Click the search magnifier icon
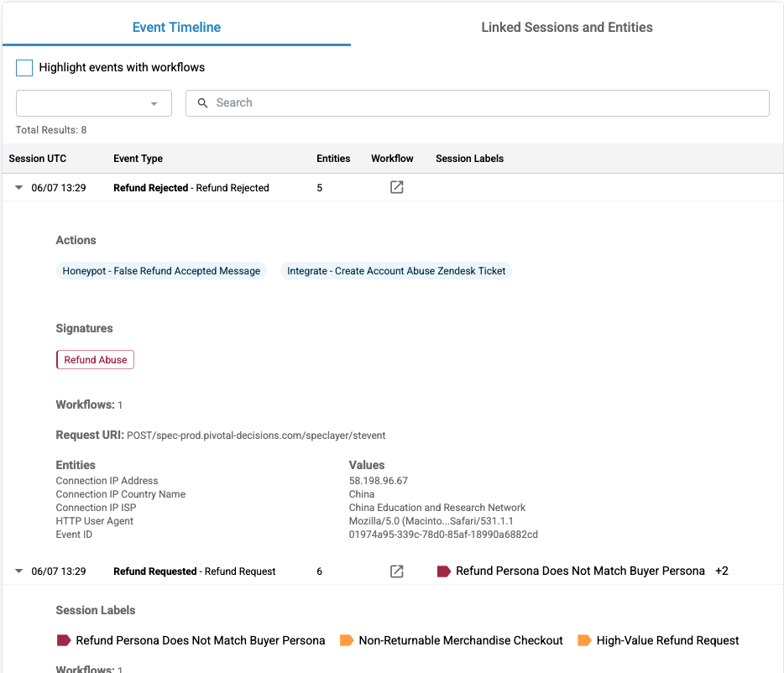This screenshot has height=673, width=784. [202, 103]
